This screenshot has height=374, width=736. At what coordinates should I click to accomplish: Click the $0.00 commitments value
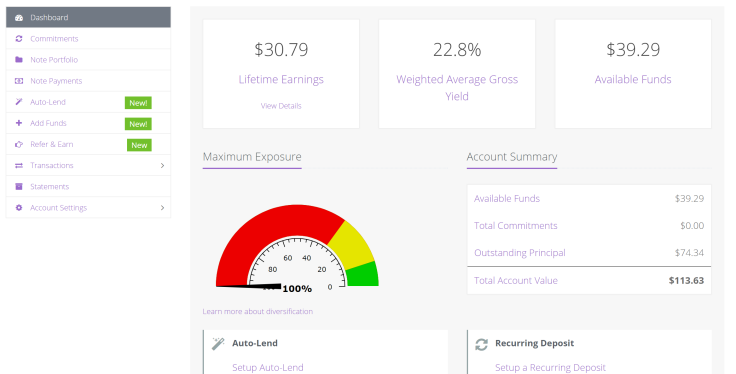coord(692,226)
